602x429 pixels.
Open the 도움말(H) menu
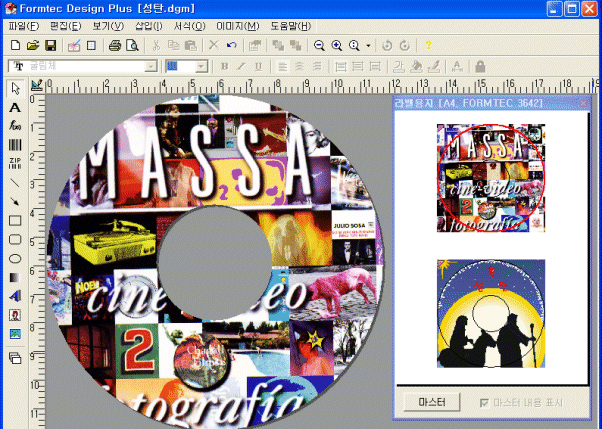(290, 26)
